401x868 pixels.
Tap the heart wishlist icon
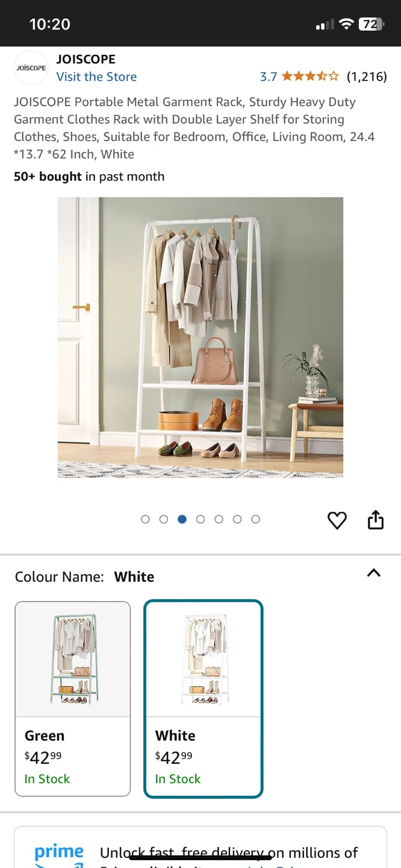tap(337, 520)
